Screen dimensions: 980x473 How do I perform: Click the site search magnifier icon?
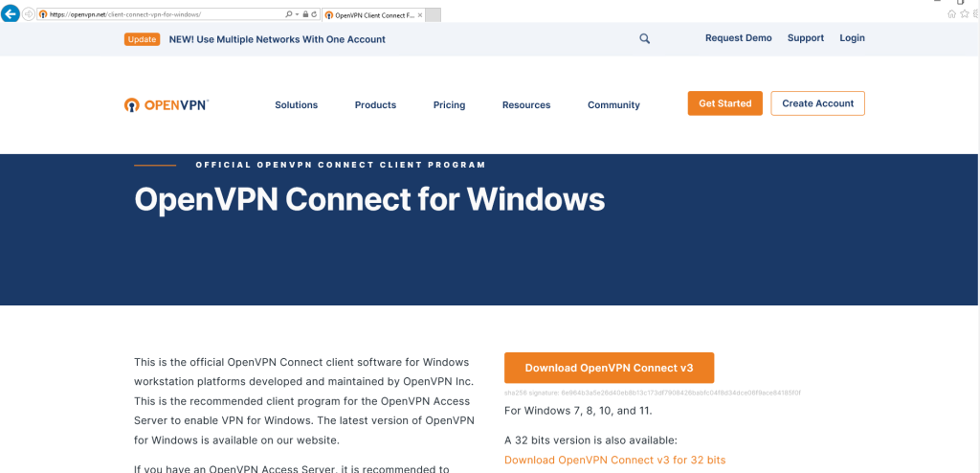click(644, 39)
